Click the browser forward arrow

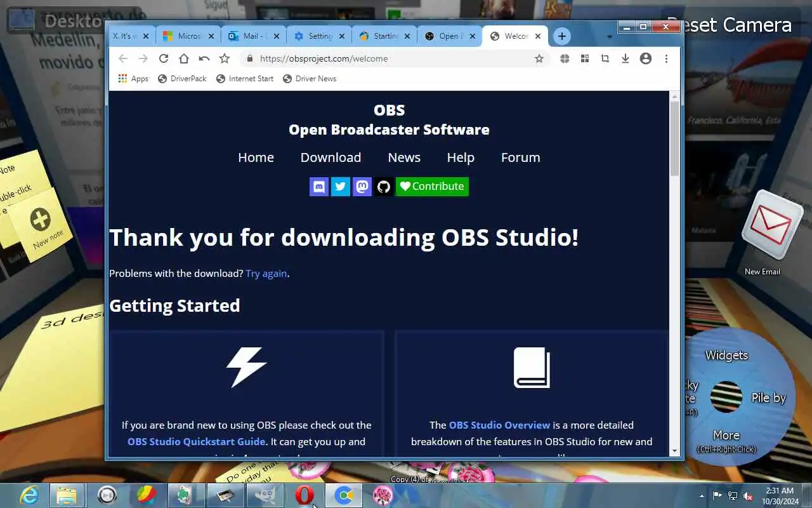click(143, 58)
